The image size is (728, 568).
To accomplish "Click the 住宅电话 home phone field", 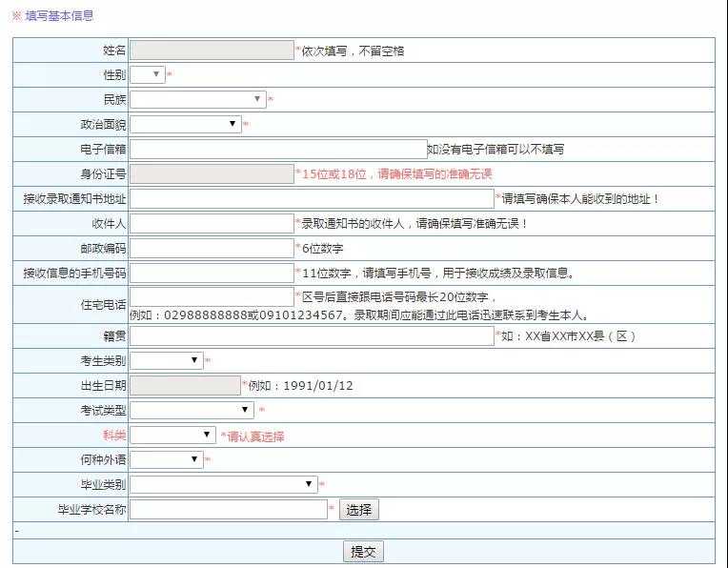I will pyautogui.click(x=212, y=296).
